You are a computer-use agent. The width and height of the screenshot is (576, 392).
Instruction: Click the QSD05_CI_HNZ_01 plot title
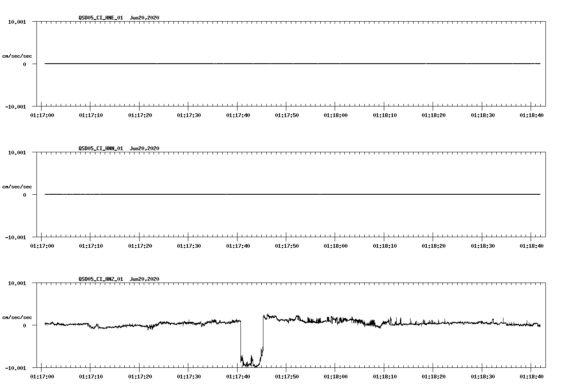pyautogui.click(x=119, y=279)
